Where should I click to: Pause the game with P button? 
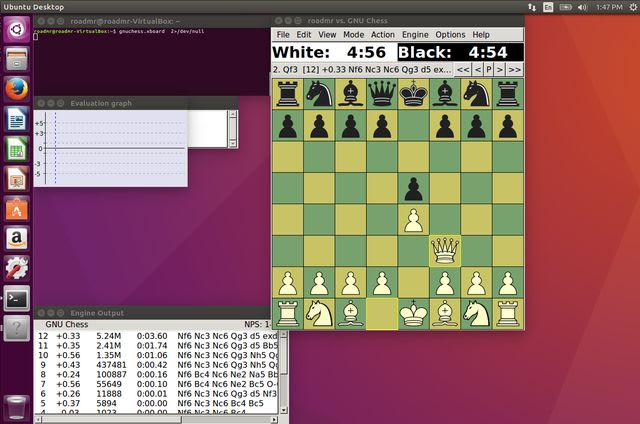coord(489,70)
